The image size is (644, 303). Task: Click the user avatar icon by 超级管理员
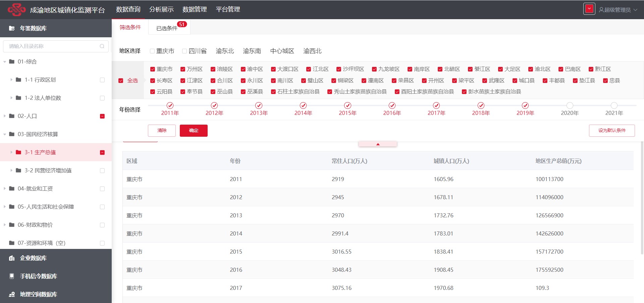coord(601,10)
